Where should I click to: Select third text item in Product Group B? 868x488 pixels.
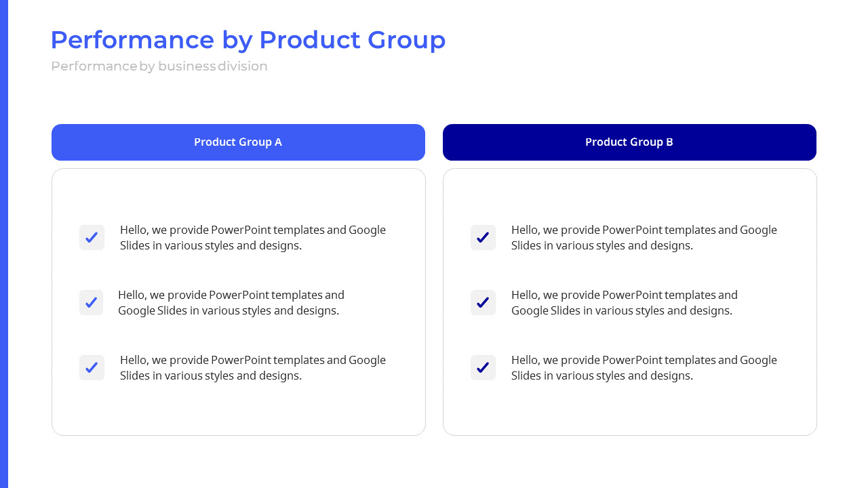pos(644,367)
